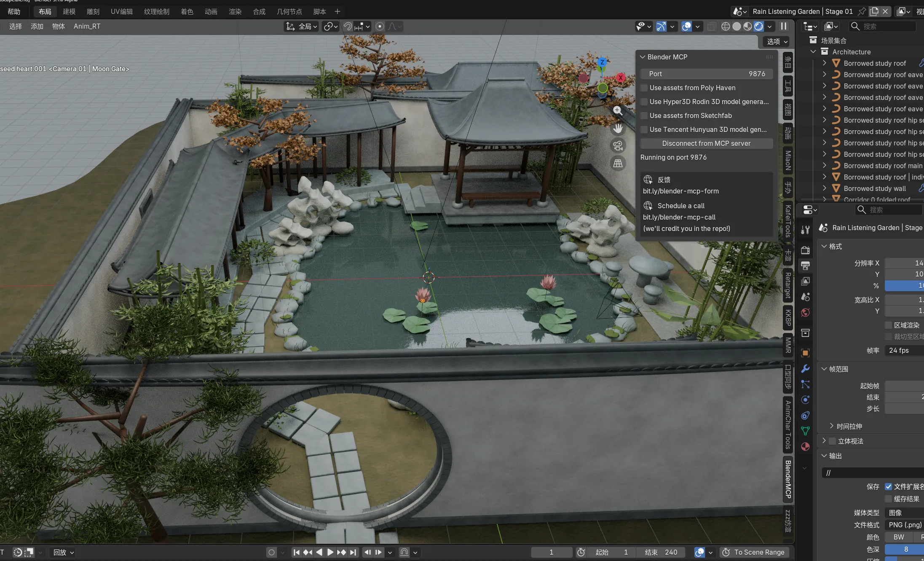Open the 24 fps frame rate dropdown
The width and height of the screenshot is (924, 561).
(904, 350)
